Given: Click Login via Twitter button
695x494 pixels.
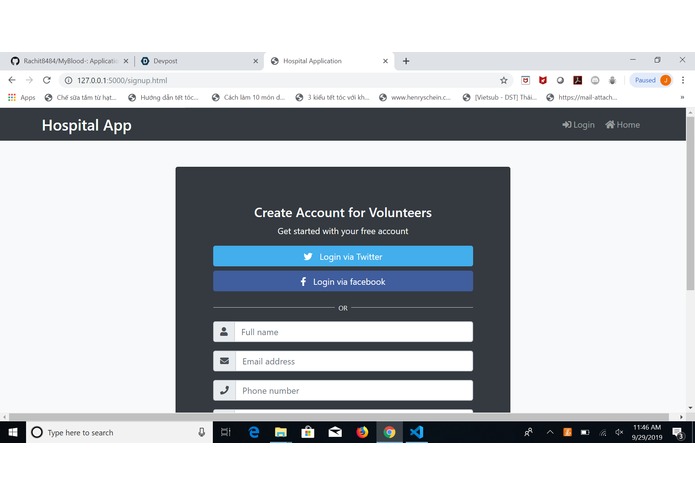Looking at the screenshot, I should point(343,256).
